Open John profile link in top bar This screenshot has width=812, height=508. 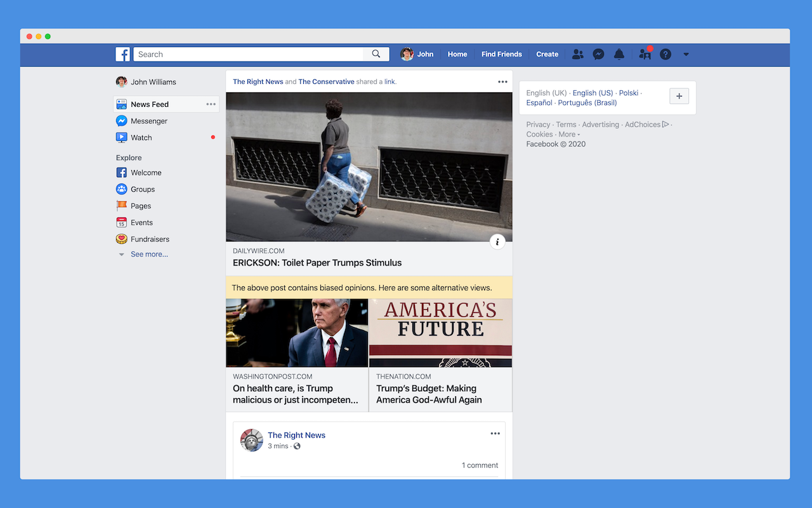426,54
